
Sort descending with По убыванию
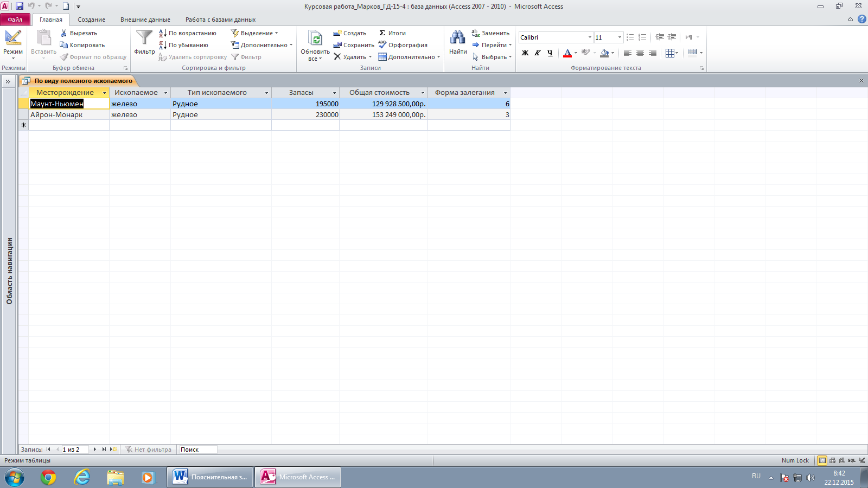(x=184, y=45)
